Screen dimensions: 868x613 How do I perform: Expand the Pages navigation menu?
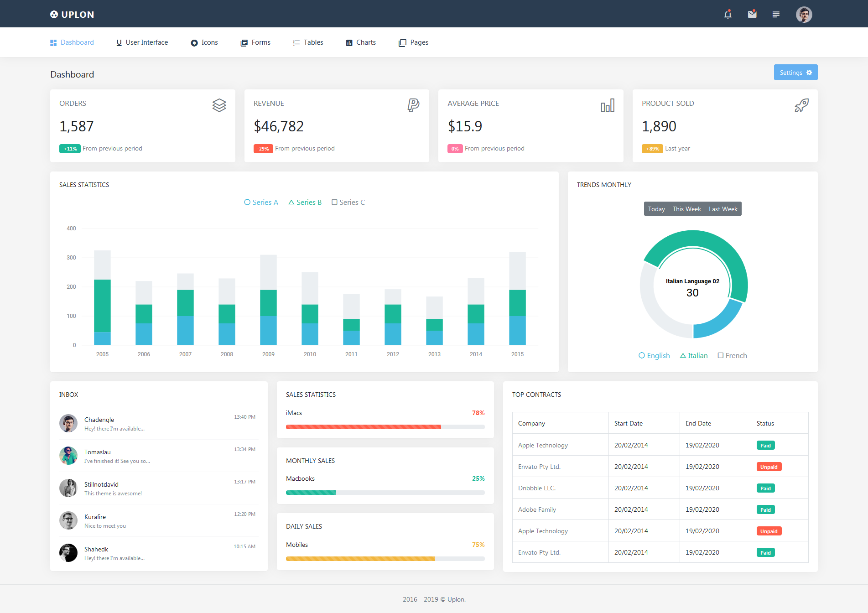click(413, 42)
